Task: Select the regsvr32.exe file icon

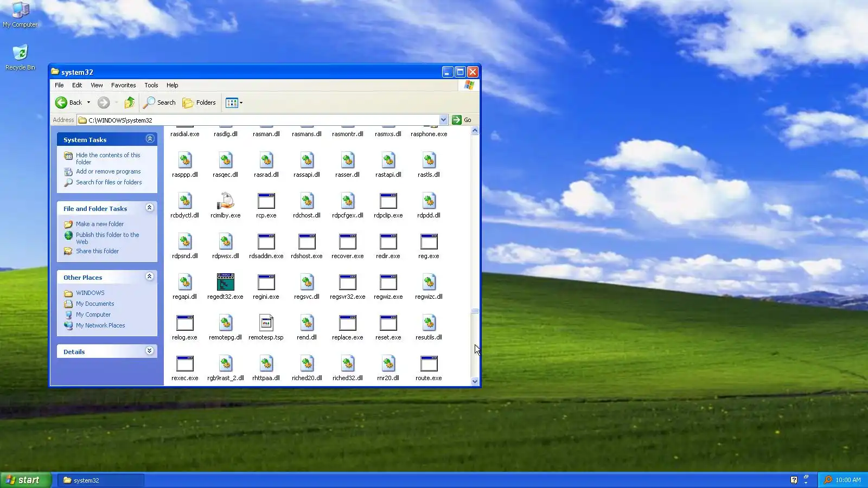Action: tap(347, 282)
